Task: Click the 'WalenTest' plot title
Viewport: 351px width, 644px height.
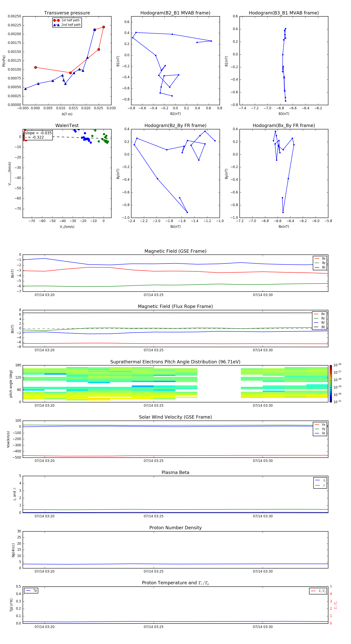Action: 67,125
